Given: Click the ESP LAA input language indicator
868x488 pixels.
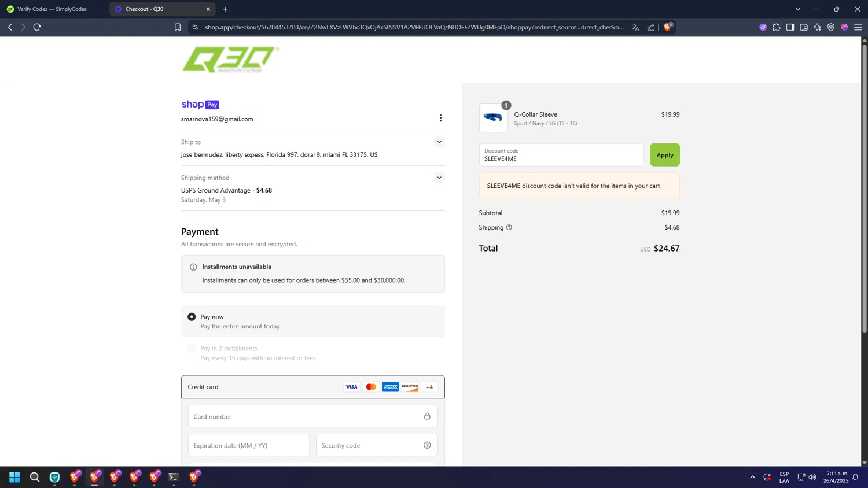Looking at the screenshot, I should (x=784, y=477).
